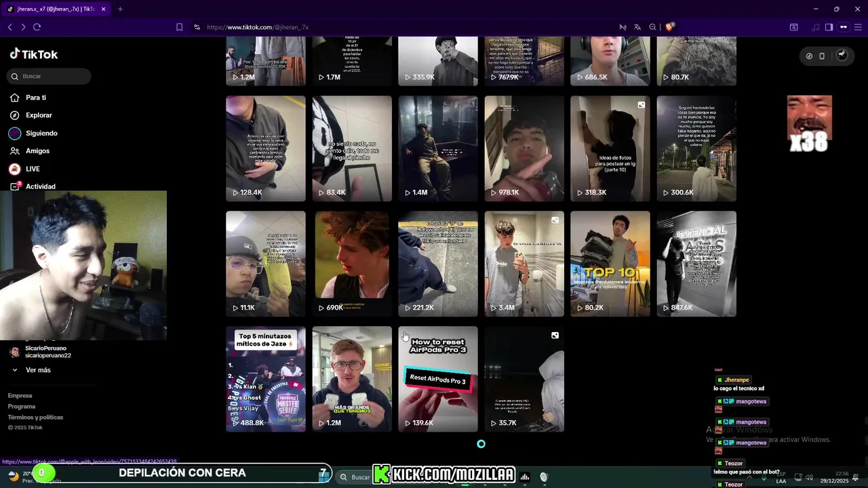
Task: Open the browser hamburger menu
Action: tap(859, 27)
